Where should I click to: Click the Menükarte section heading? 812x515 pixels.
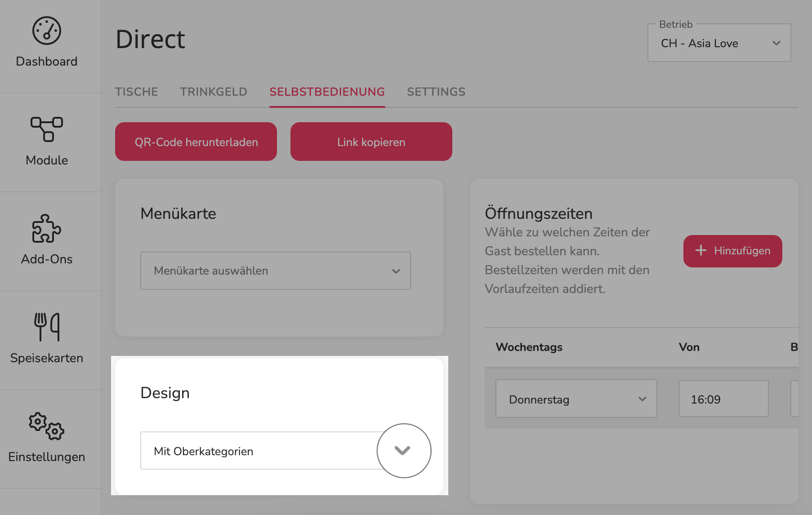178,213
